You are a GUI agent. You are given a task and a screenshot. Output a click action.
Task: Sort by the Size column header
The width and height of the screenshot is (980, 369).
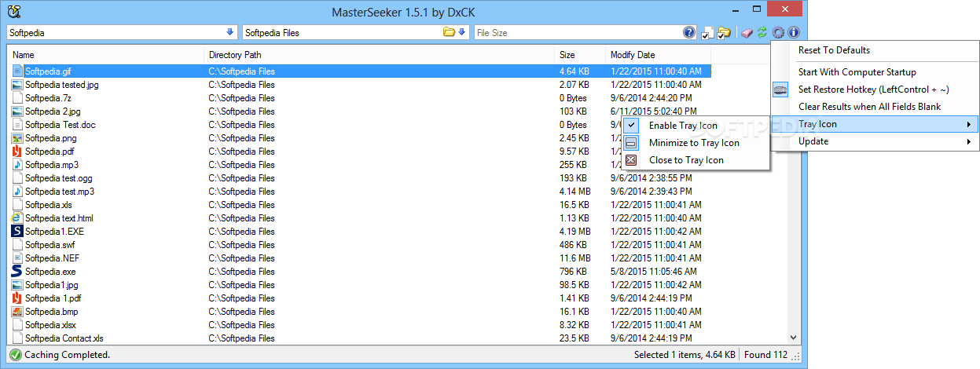[580, 55]
